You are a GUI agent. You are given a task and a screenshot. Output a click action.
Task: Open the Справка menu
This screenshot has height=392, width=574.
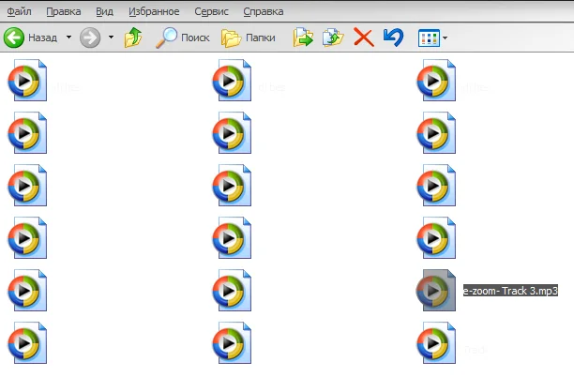point(264,11)
